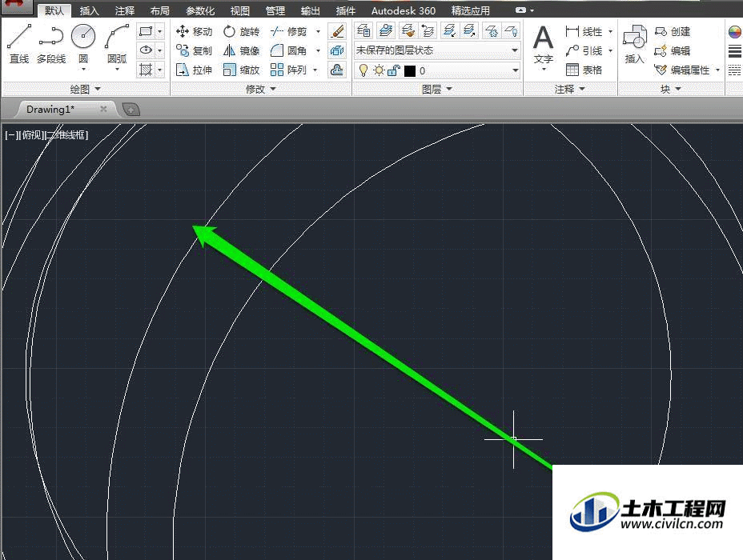The image size is (743, 560).
Task: Click the Layer Isolate icon
Action: pos(449,31)
